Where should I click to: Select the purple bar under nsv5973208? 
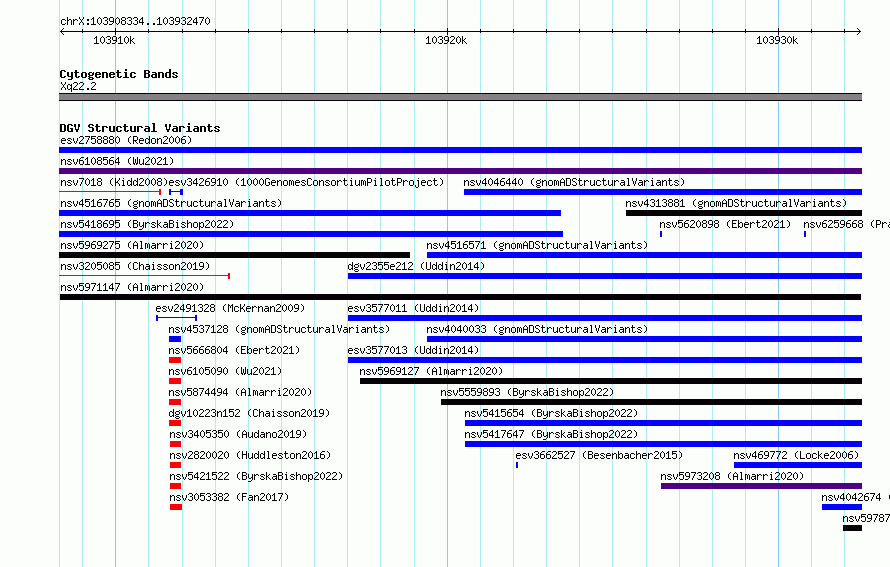[762, 486]
